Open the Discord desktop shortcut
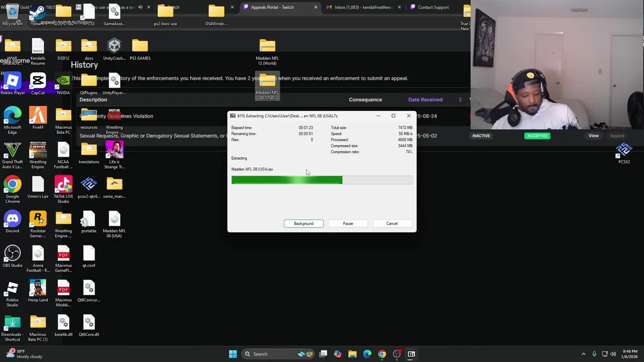 click(13, 222)
